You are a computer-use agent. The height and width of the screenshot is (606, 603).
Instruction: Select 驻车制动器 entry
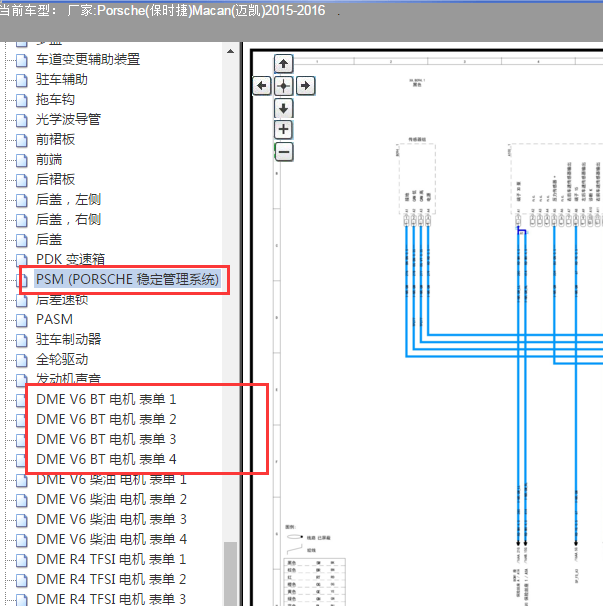click(68, 339)
